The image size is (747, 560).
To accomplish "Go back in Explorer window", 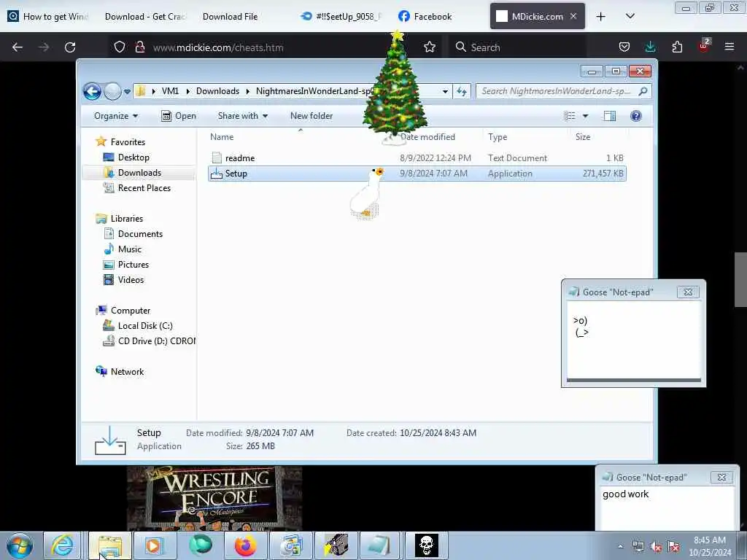I will [x=92, y=91].
